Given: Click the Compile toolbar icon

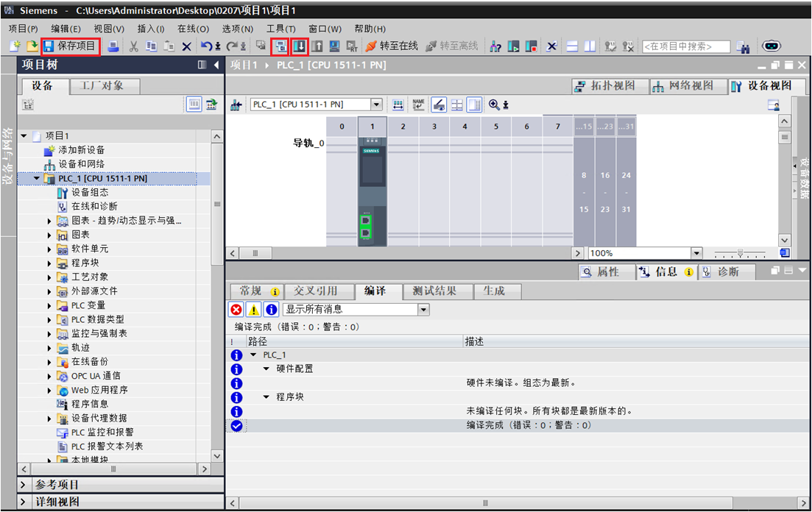Looking at the screenshot, I should (280, 46).
